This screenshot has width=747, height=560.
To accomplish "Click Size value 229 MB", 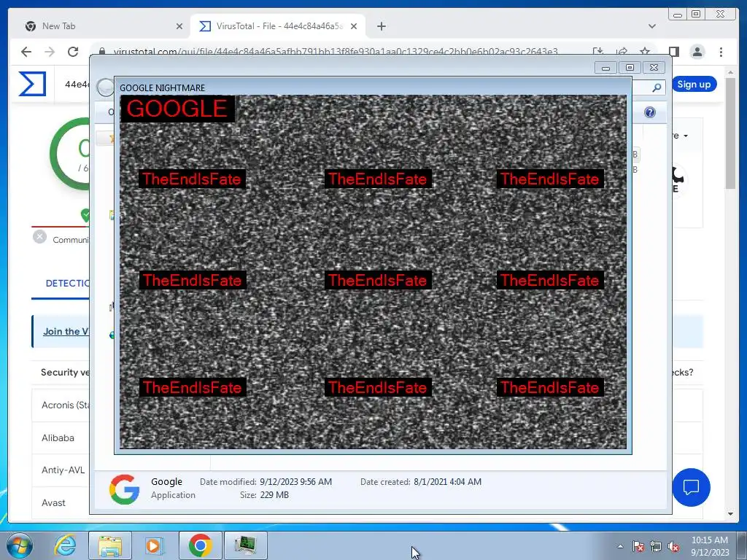I will coord(274,495).
